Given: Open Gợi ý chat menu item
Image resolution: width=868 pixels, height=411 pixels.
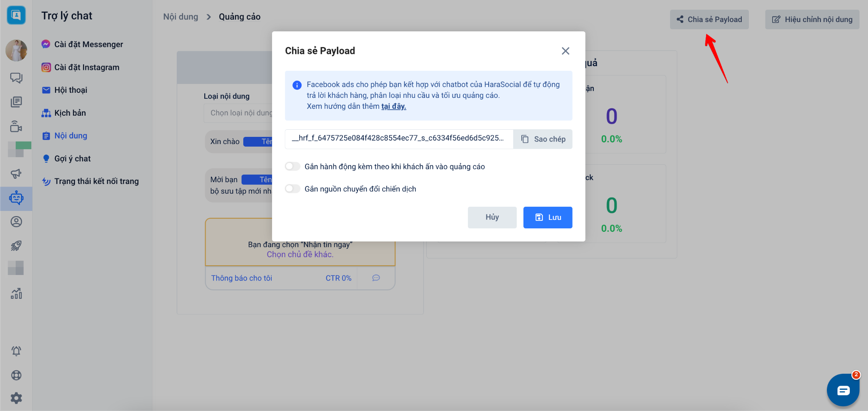Looking at the screenshot, I should 66,159.
